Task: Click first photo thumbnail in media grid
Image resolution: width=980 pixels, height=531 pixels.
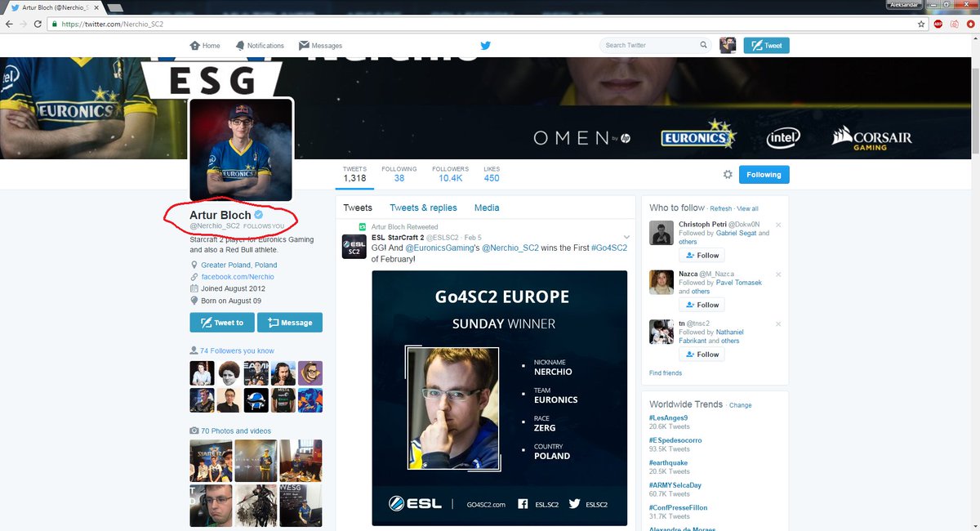Action: pyautogui.click(x=211, y=460)
